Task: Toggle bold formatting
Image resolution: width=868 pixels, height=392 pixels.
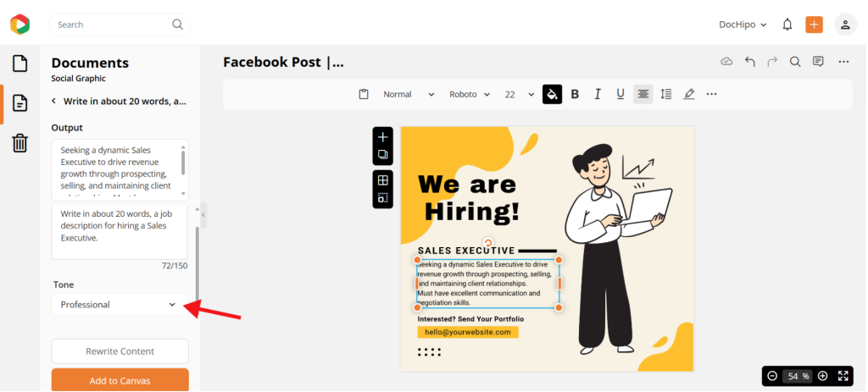Action: pos(575,94)
